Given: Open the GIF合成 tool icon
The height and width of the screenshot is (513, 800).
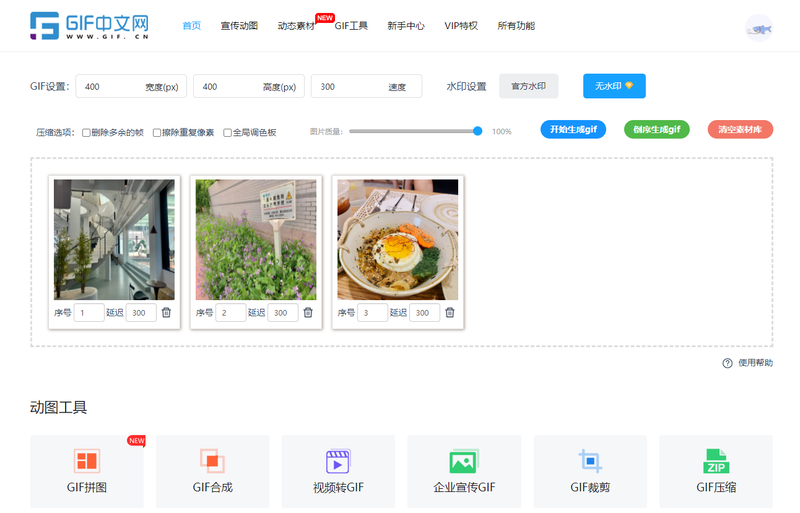Looking at the screenshot, I should 212,461.
